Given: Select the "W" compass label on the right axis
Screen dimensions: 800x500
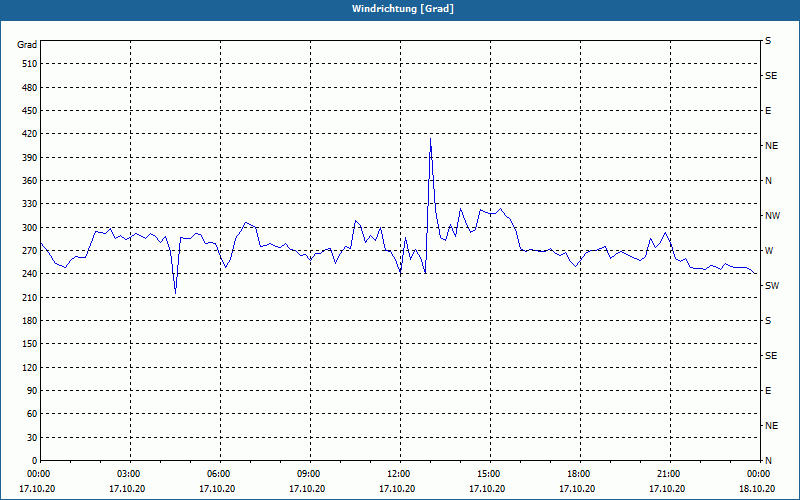Looking at the screenshot, I should [769, 251].
